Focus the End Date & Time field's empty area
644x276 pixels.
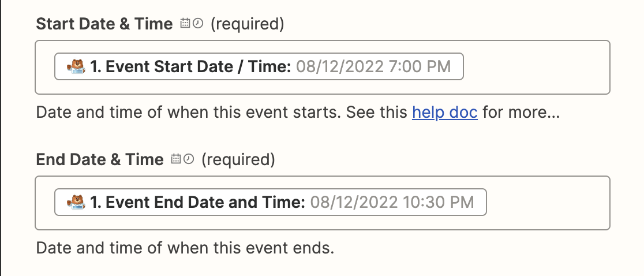click(548, 203)
